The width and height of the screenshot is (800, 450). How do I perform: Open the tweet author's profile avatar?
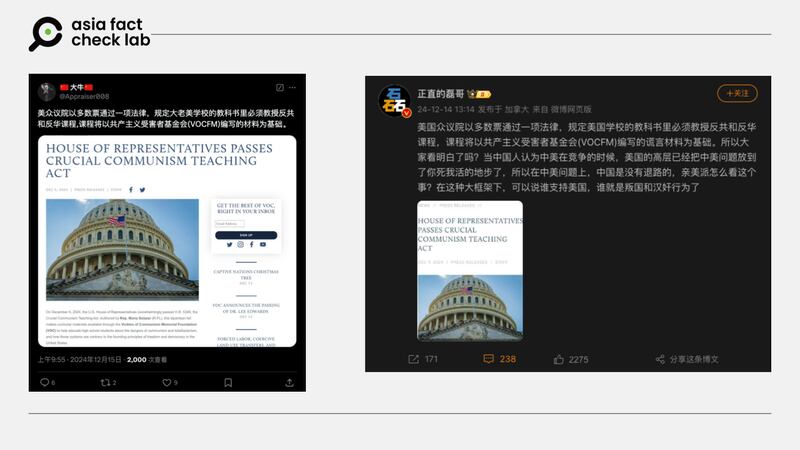46,91
